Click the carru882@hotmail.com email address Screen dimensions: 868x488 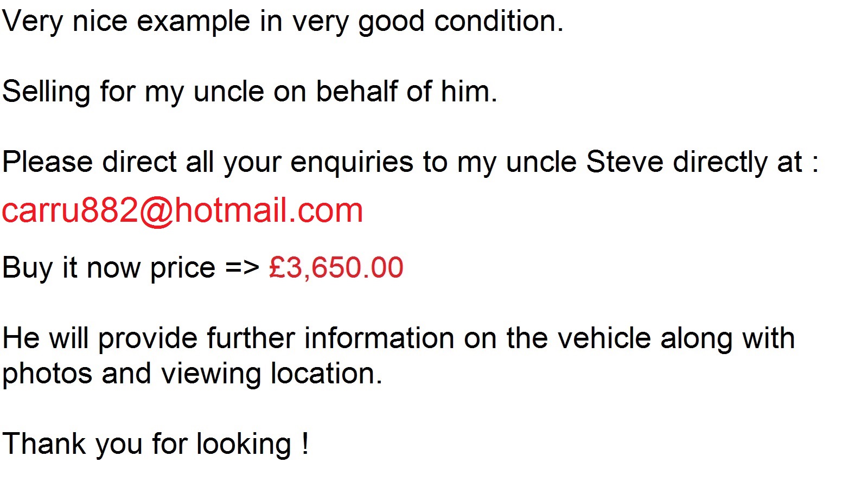click(182, 211)
